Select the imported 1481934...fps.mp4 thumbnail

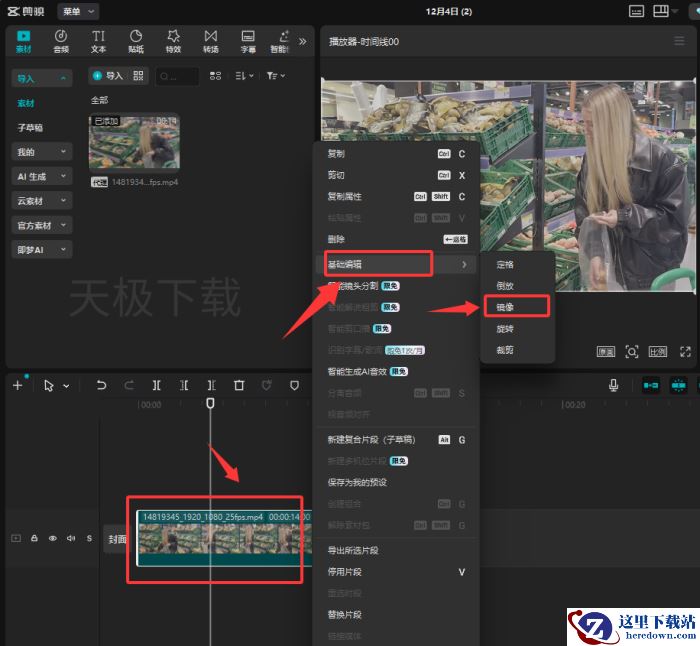coord(134,142)
